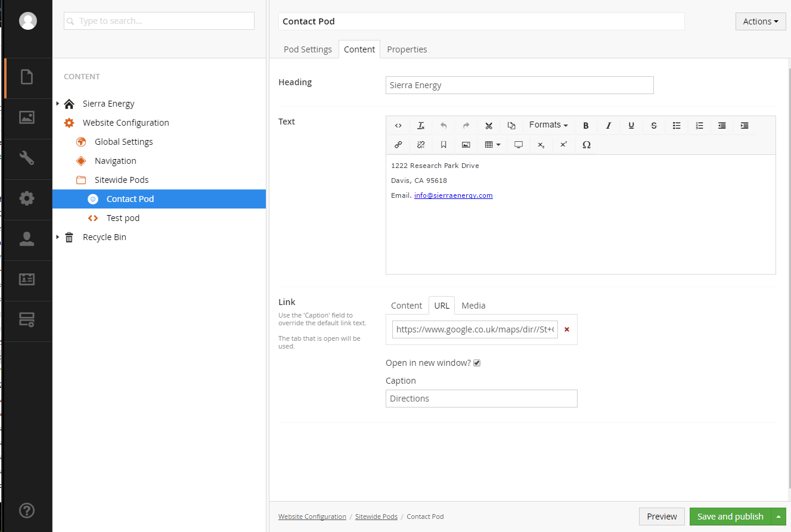The height and width of the screenshot is (532, 791).
Task: Undo last edit in text editor
Action: 443,126
